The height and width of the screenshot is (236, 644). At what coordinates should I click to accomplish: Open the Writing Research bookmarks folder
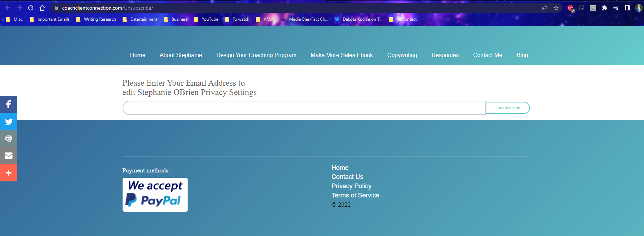point(96,19)
